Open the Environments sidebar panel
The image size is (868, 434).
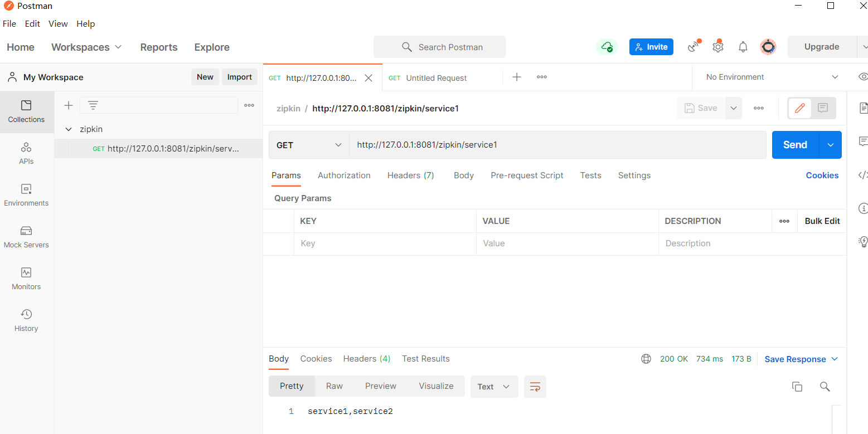click(x=26, y=196)
